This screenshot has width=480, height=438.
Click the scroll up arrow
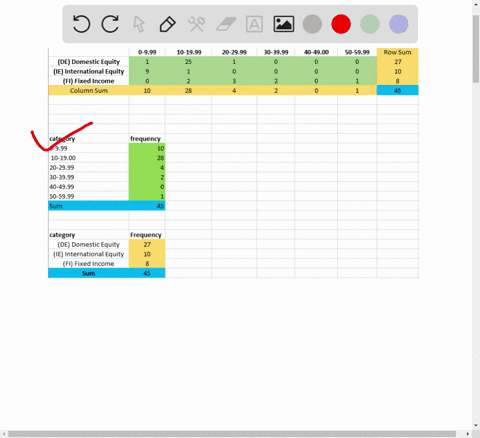click(x=476, y=4)
